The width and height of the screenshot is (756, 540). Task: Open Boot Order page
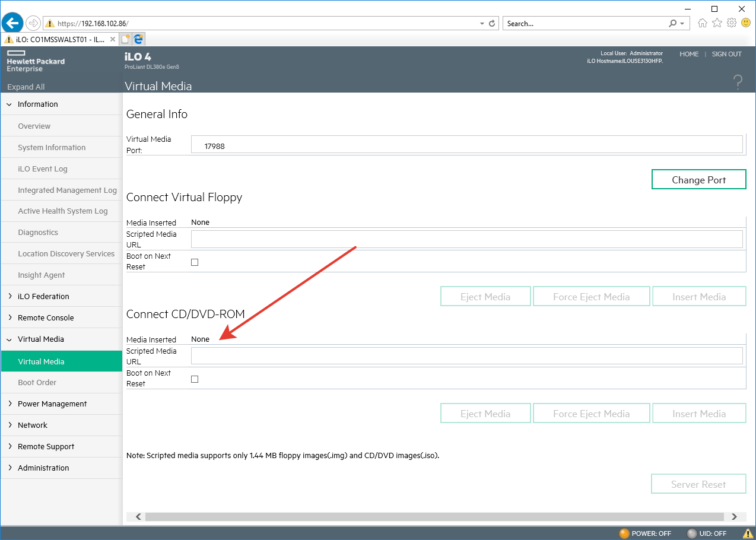tap(37, 382)
